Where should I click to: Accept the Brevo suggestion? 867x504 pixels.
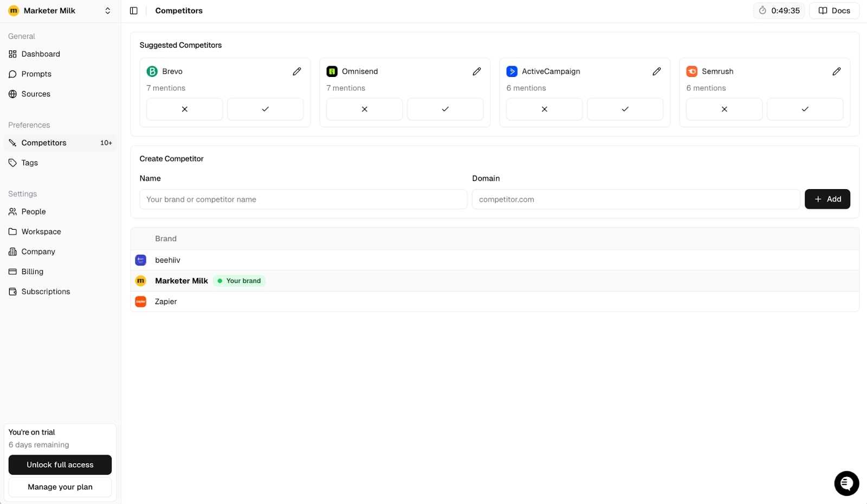(x=266, y=109)
